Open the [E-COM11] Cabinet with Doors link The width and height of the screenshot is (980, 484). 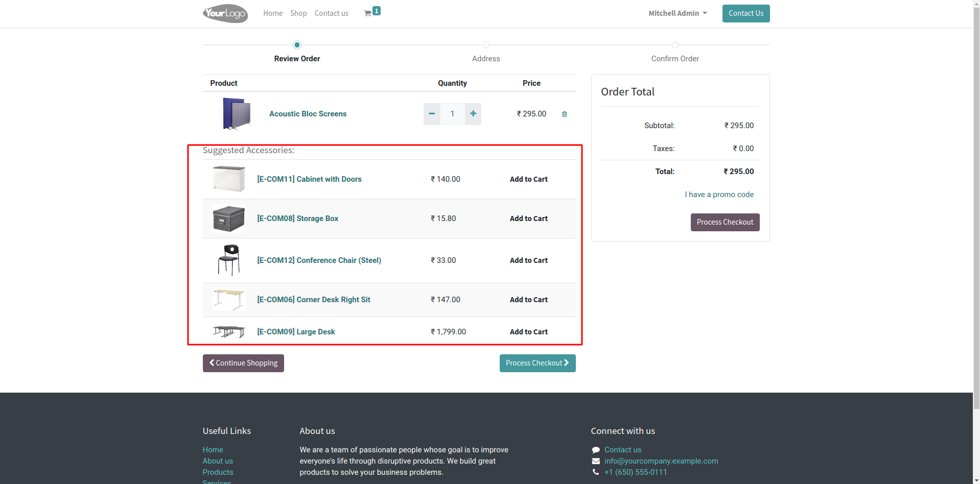(x=309, y=179)
